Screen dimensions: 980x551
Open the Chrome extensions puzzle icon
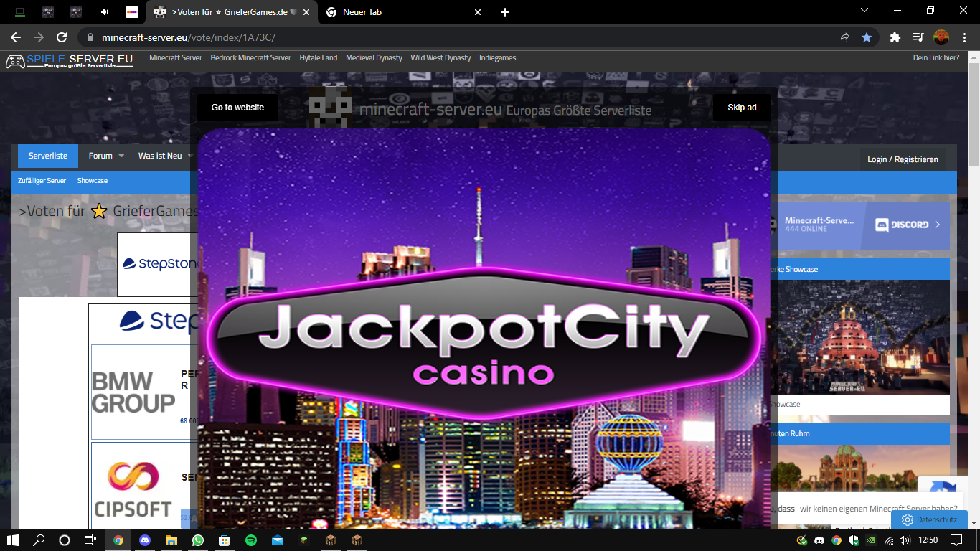click(895, 37)
